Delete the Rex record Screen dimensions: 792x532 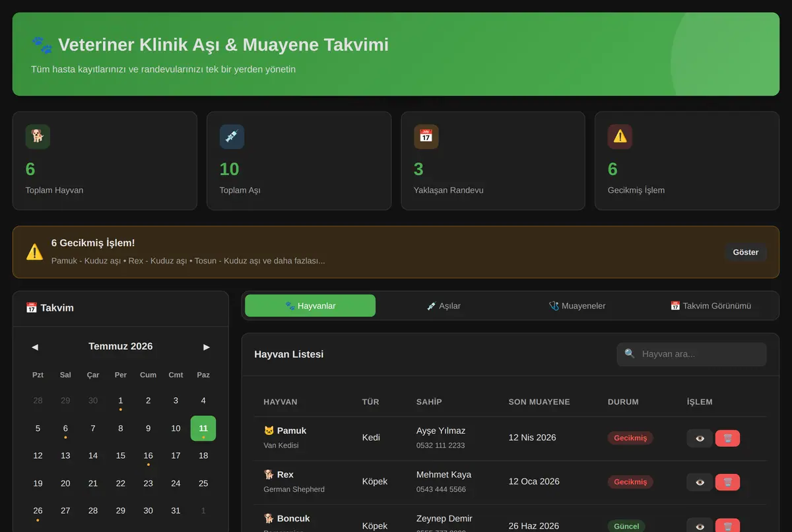click(x=727, y=482)
